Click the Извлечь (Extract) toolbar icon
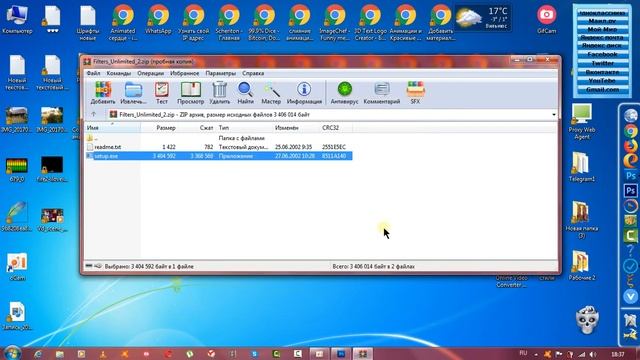The width and height of the screenshot is (640, 360). (x=133, y=93)
